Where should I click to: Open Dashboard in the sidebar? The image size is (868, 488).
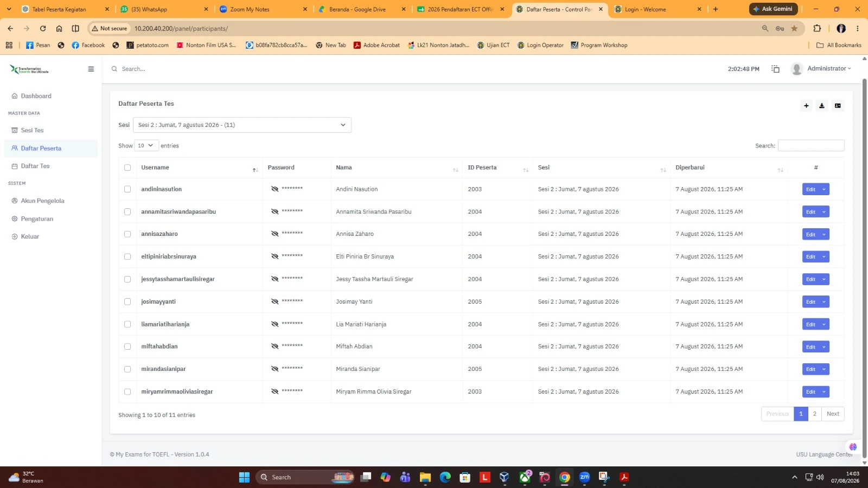tap(36, 96)
